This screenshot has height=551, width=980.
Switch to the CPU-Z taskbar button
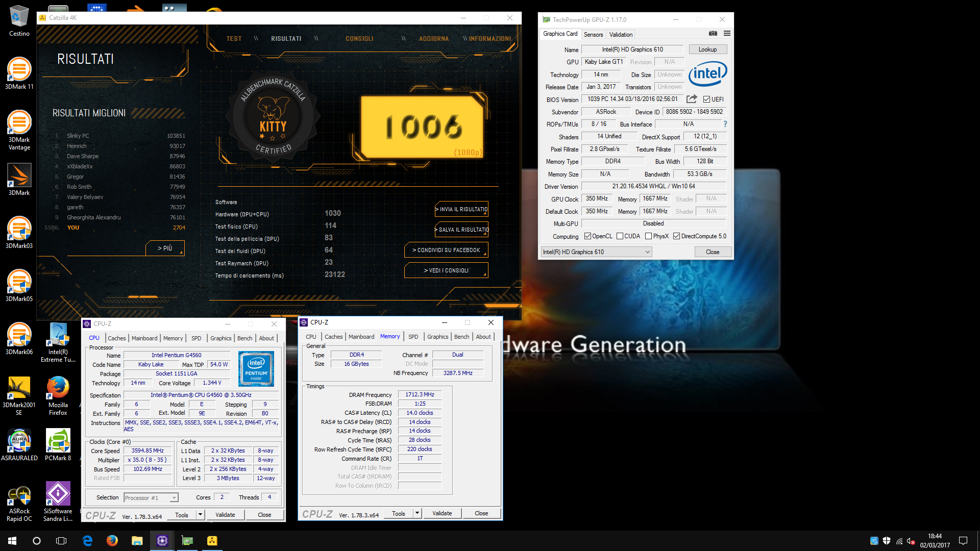click(162, 541)
